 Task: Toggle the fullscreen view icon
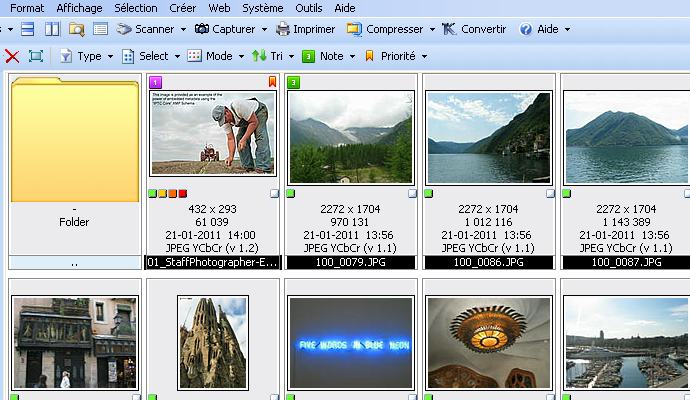(36, 56)
